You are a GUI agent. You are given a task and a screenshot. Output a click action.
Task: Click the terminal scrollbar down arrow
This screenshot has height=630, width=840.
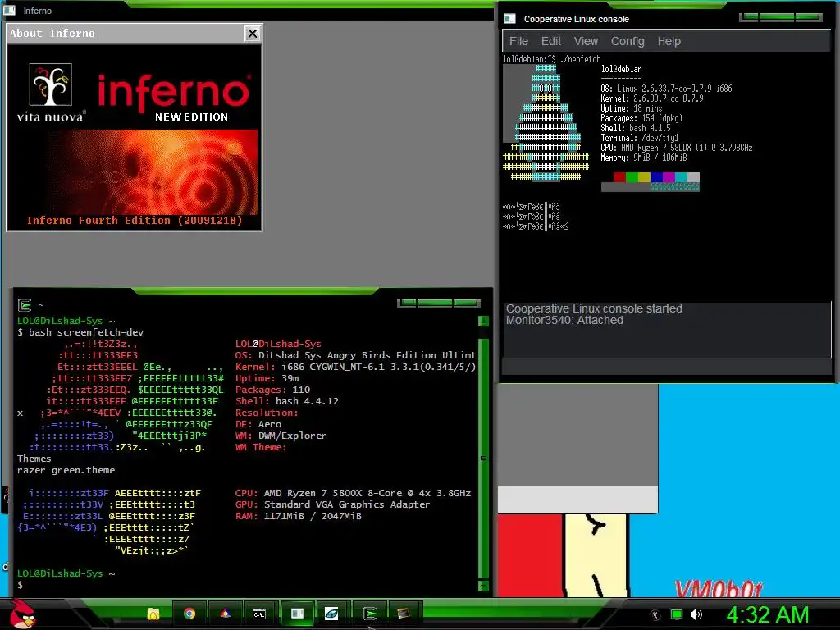coord(483,586)
